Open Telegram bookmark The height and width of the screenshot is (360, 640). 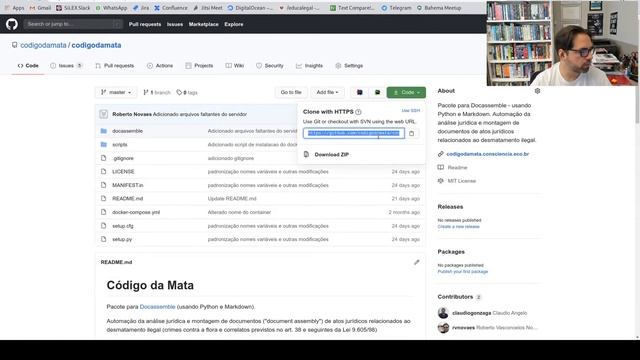coord(396,8)
